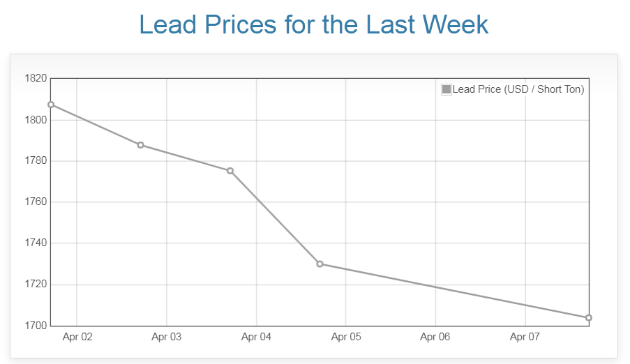The image size is (630, 364).
Task: Click the 1820 y-axis label
Action: pyautogui.click(x=34, y=78)
